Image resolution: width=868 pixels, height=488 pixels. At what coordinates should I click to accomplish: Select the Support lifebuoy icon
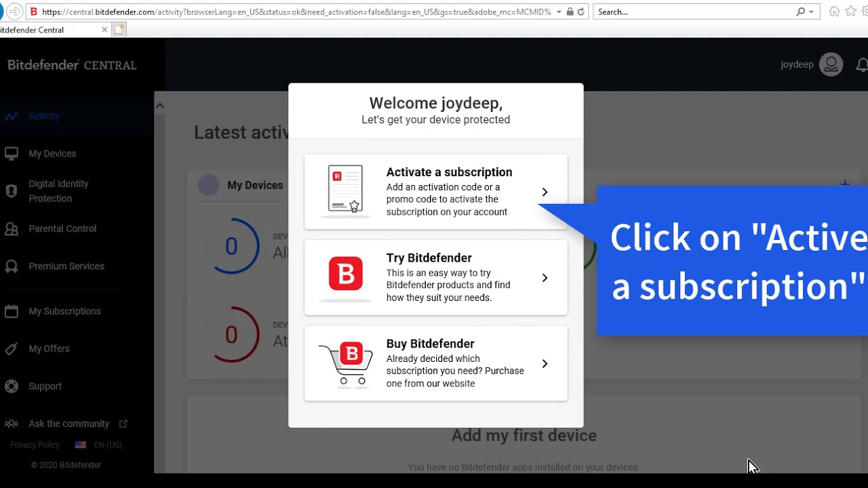11,386
